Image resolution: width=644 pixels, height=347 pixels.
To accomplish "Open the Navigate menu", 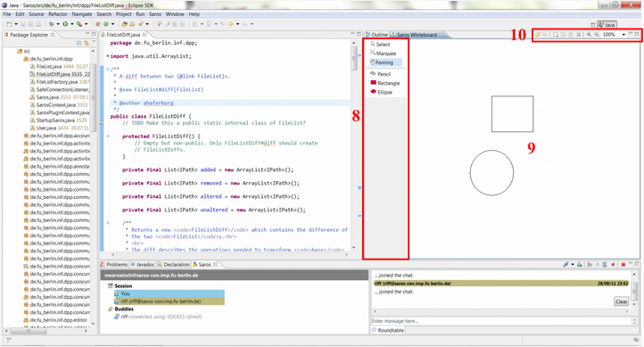I will point(82,14).
